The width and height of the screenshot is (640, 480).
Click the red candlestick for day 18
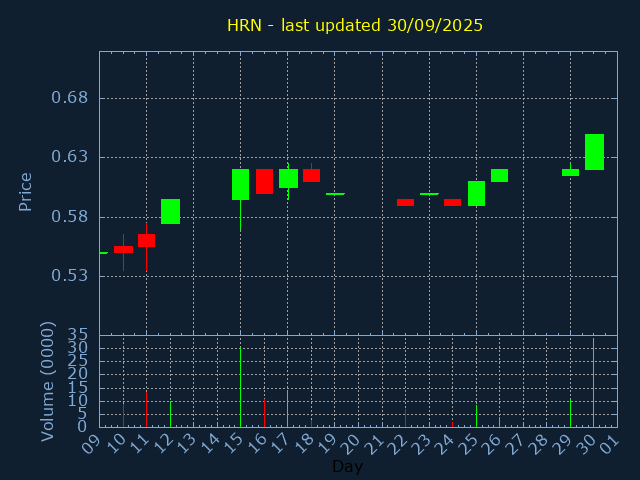tap(311, 175)
